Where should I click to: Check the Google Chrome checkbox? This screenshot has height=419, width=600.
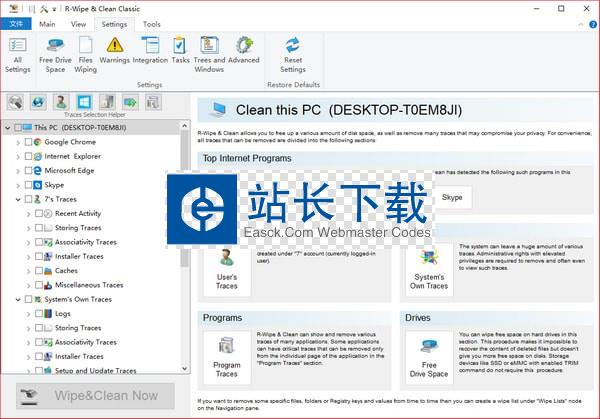click(28, 142)
